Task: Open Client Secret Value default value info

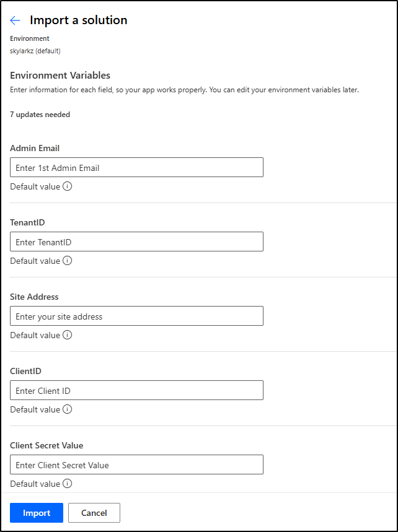Action: click(x=68, y=484)
